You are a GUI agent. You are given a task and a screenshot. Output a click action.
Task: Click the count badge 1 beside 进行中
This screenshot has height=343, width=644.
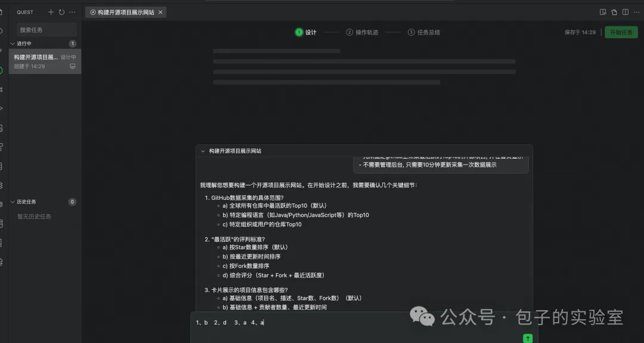point(72,44)
